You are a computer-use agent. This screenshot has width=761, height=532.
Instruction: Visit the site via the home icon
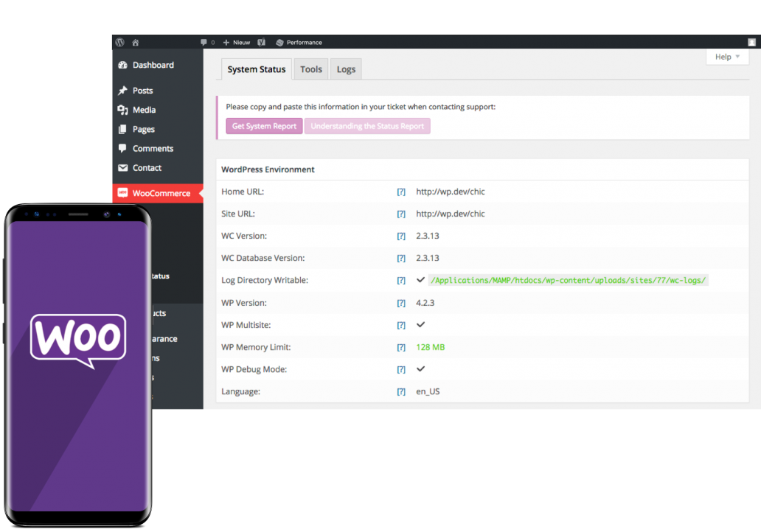(x=135, y=42)
